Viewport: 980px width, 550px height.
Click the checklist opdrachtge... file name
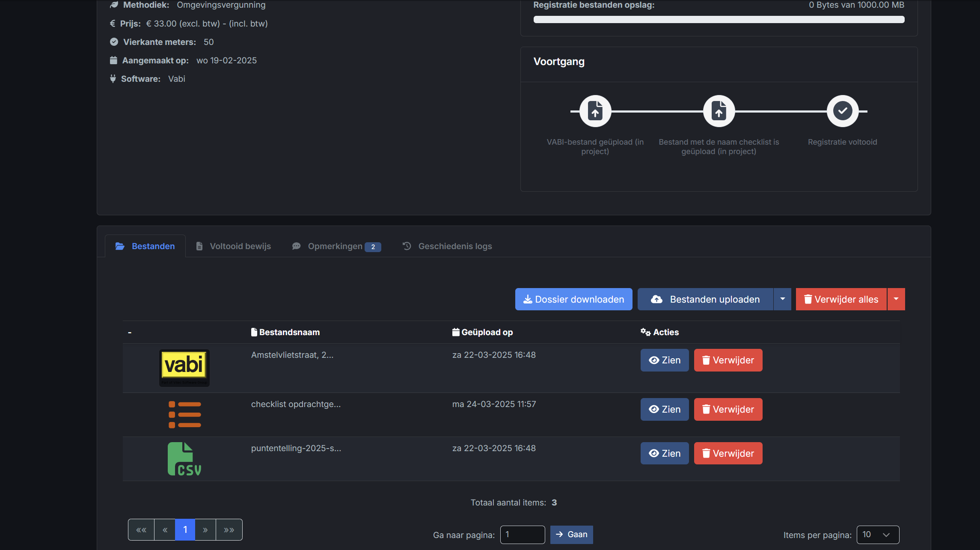[x=296, y=404]
